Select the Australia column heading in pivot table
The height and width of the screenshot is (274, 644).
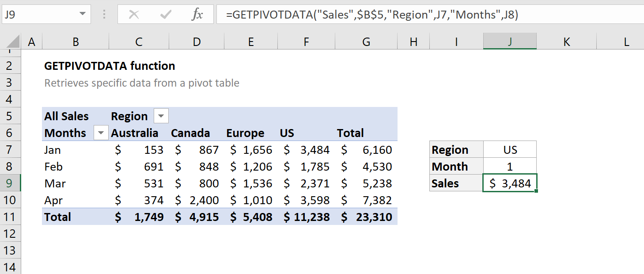(x=135, y=133)
